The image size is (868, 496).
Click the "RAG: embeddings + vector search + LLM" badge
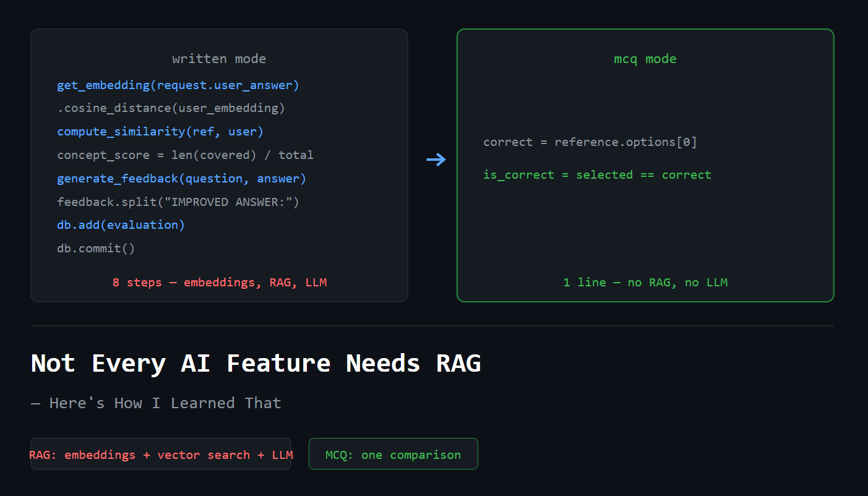coord(161,455)
